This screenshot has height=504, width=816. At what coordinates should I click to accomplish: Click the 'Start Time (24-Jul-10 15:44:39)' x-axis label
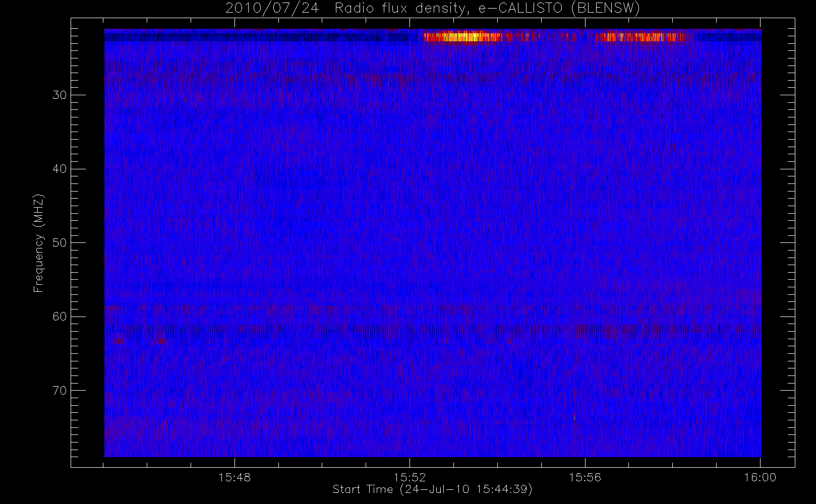(x=432, y=489)
